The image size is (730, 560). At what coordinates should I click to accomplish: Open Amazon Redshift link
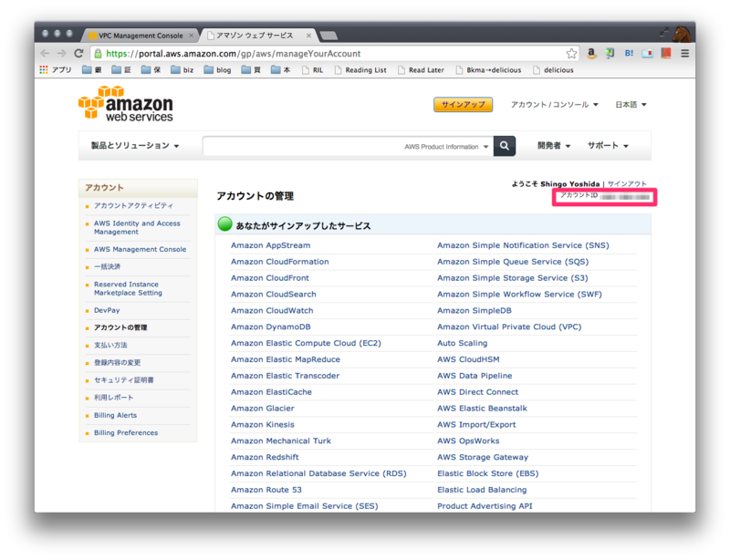tap(265, 457)
